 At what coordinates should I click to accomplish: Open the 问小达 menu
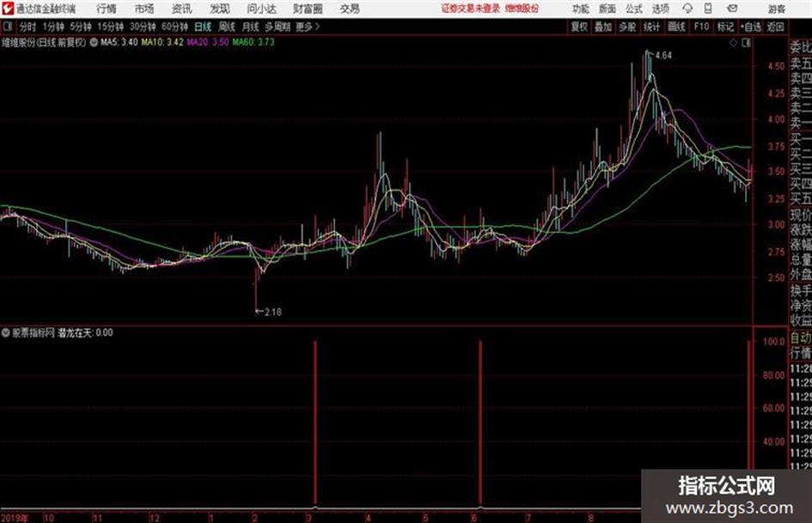pyautogui.click(x=261, y=9)
